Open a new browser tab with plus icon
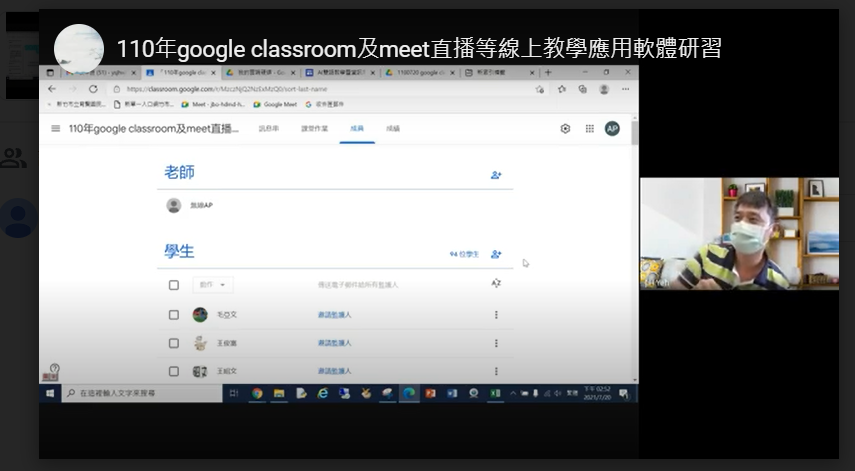This screenshot has width=855, height=471. coord(548,72)
